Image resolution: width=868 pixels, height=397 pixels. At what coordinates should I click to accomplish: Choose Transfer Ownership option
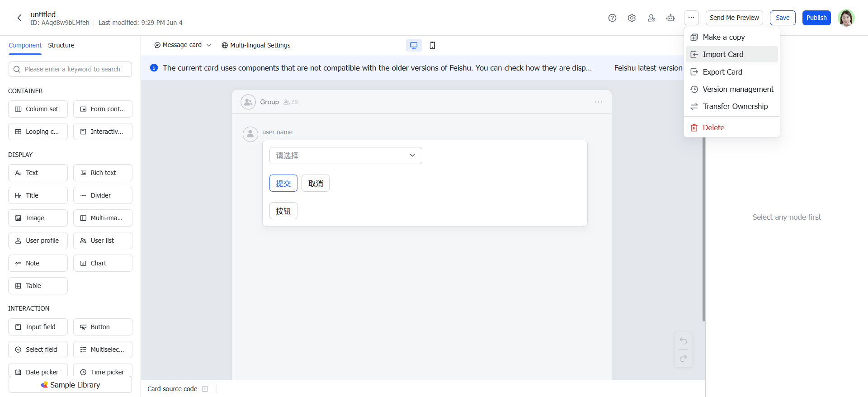[x=732, y=106]
